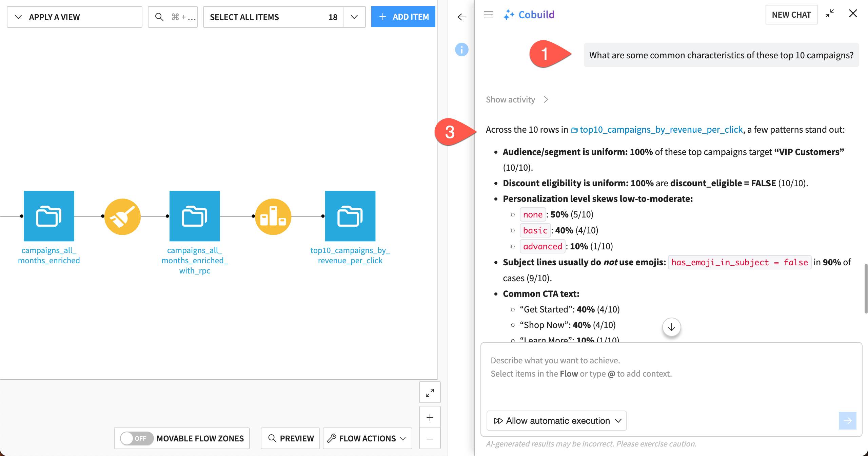The height and width of the screenshot is (456, 868).
Task: Click Select All Items button
Action: [273, 17]
